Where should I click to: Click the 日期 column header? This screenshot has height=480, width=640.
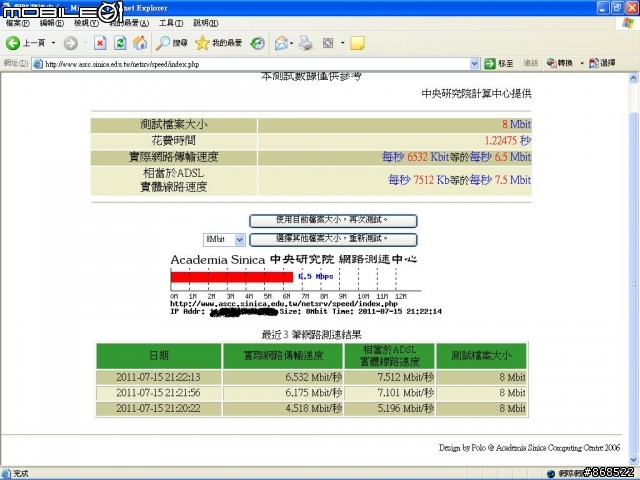pos(159,356)
